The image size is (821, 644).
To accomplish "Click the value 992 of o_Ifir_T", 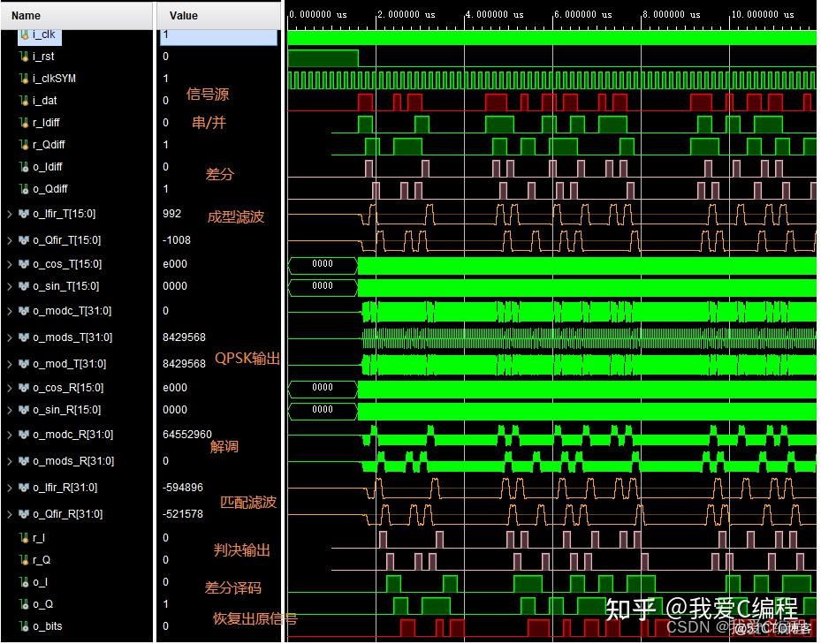I will click(x=171, y=214).
